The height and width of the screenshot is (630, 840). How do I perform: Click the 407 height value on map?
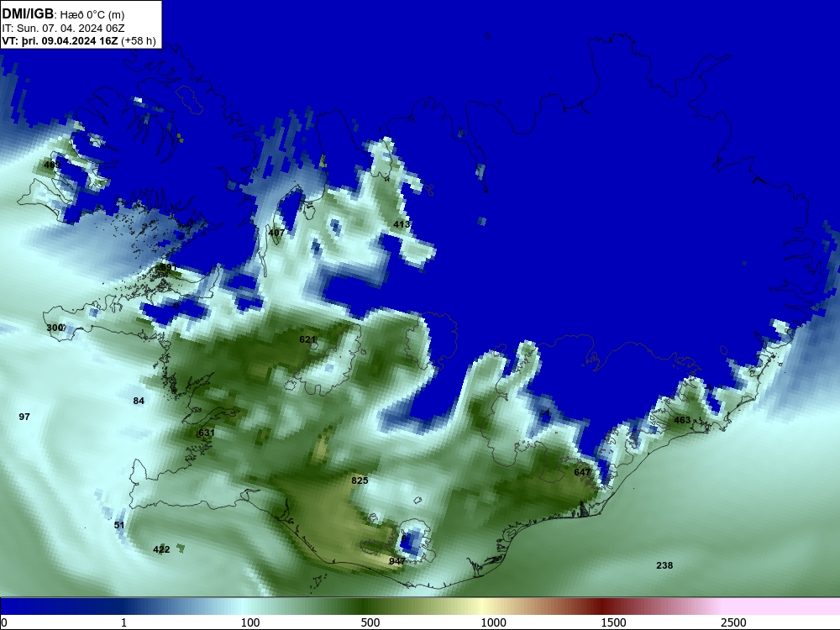coord(276,233)
